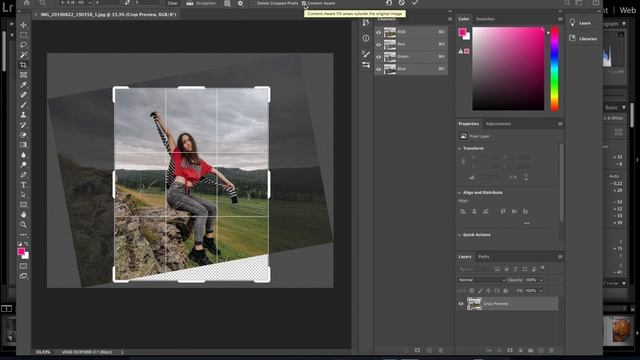Select the Eraser tool
The image size is (640, 360).
click(x=23, y=135)
